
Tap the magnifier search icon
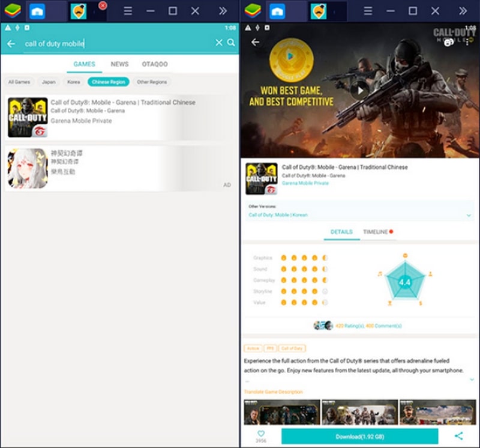[231, 43]
